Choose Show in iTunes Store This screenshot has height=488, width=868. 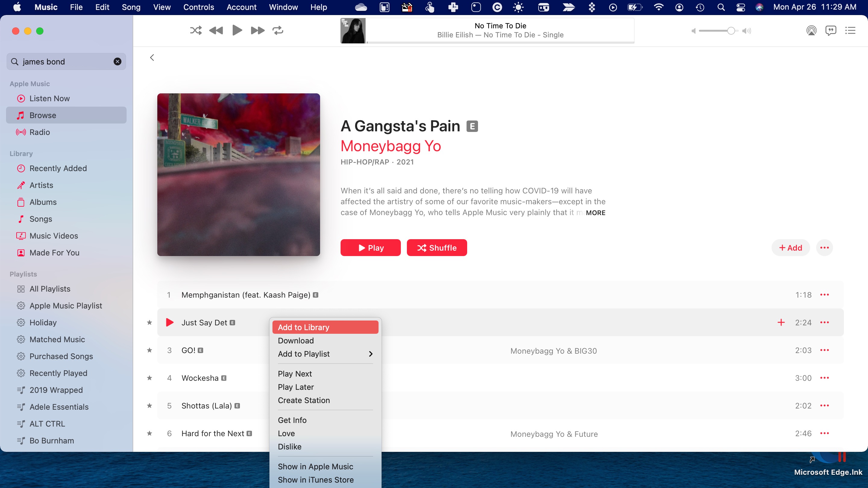[325, 480]
